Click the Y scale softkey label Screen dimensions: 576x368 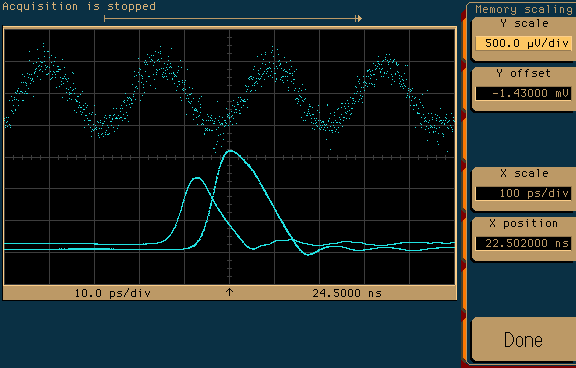click(524, 24)
